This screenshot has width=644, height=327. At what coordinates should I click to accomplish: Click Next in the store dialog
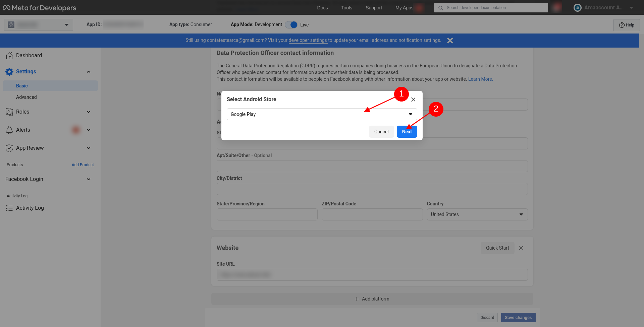point(407,132)
